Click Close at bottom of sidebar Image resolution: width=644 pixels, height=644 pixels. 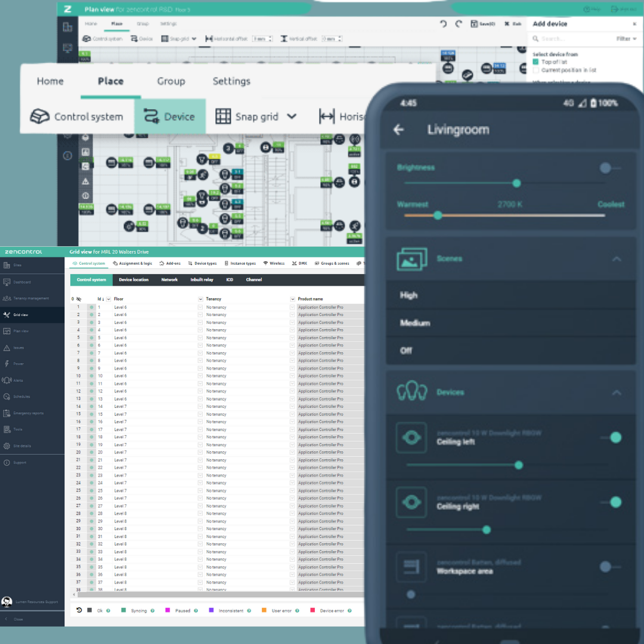(x=14, y=619)
